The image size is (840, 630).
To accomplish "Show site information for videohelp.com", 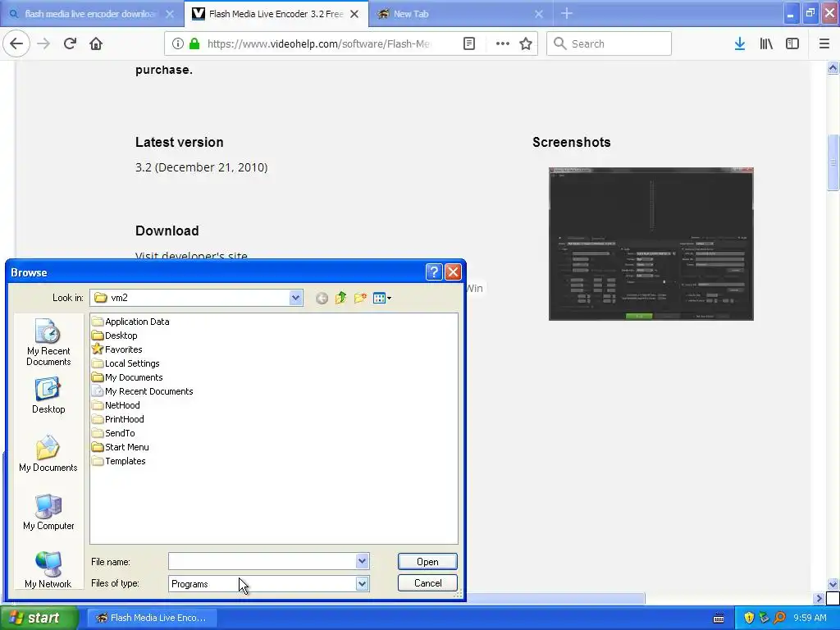I will [177, 43].
